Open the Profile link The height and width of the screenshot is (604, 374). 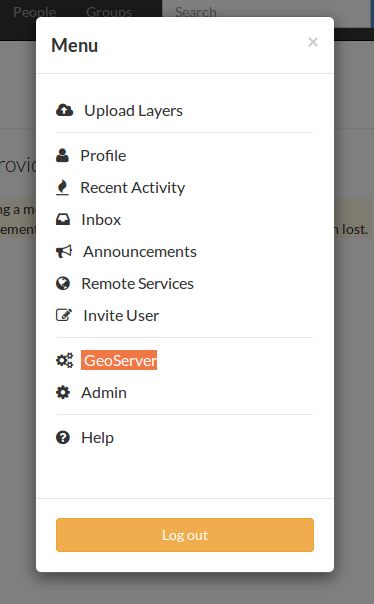[x=103, y=156]
